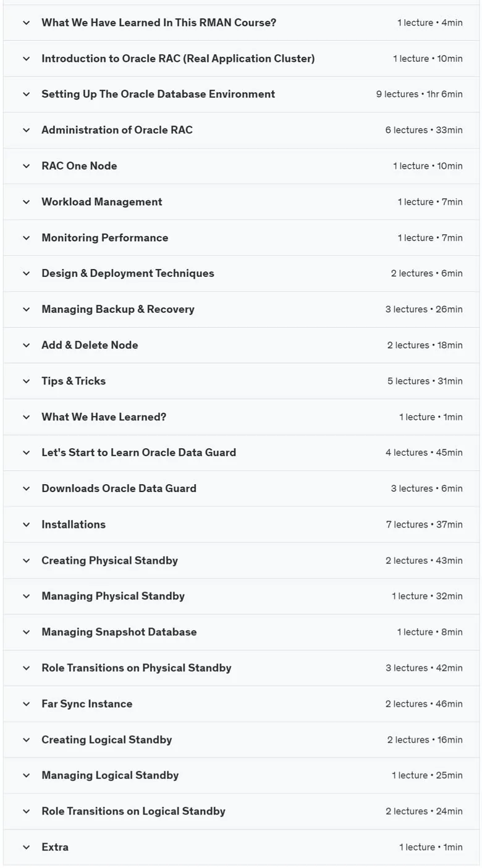The image size is (482, 868).
Task: Toggle chevron icon beside Design & Deployment Techniques
Action: [26, 274]
